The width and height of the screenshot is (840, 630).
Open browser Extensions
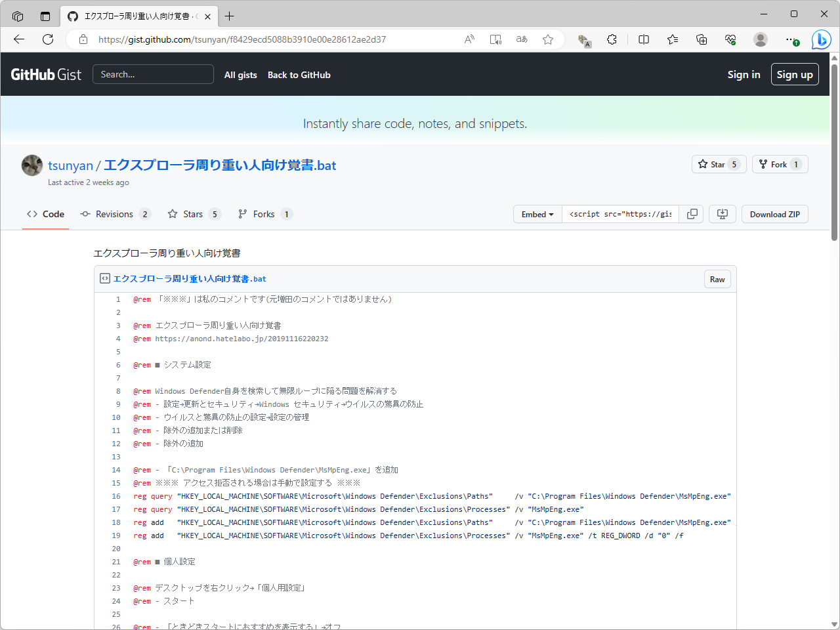(x=612, y=39)
